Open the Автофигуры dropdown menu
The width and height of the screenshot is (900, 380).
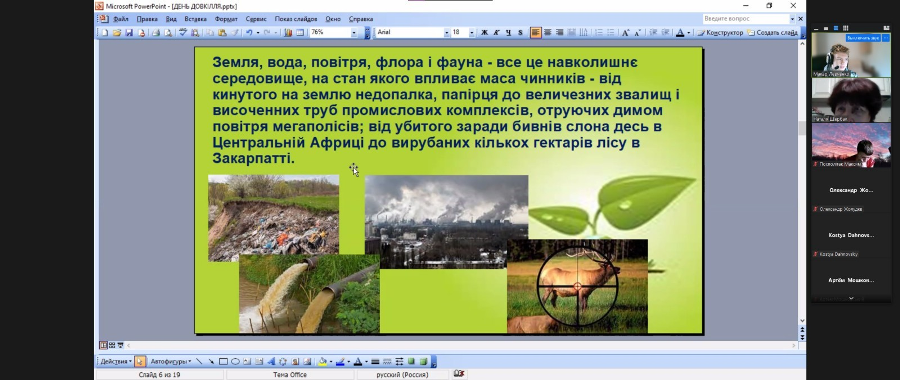coord(171,362)
